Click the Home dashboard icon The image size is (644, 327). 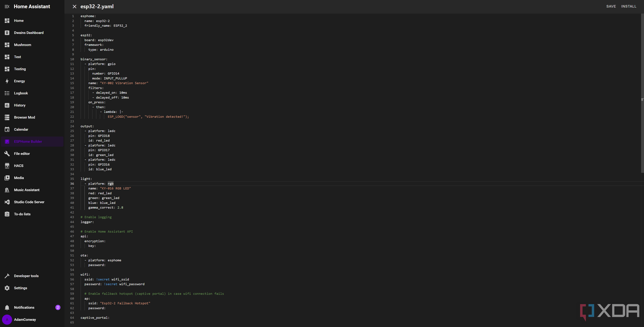tap(7, 20)
